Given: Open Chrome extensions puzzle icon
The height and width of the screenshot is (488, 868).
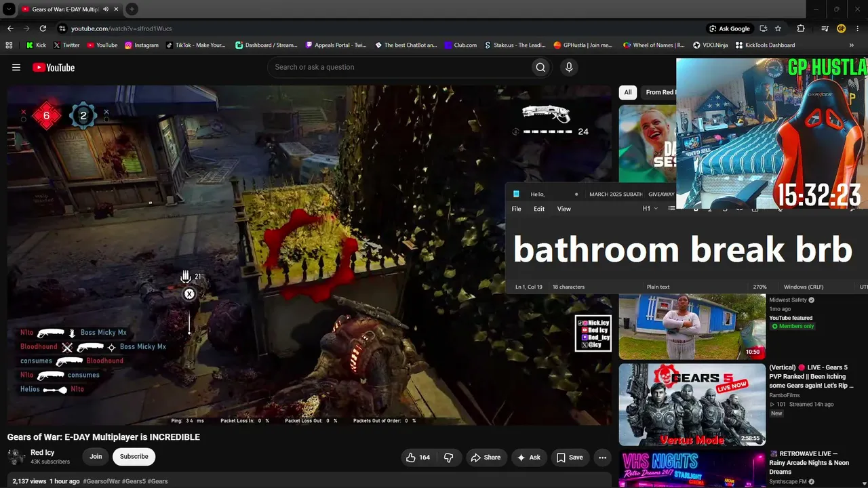Looking at the screenshot, I should coord(801,28).
